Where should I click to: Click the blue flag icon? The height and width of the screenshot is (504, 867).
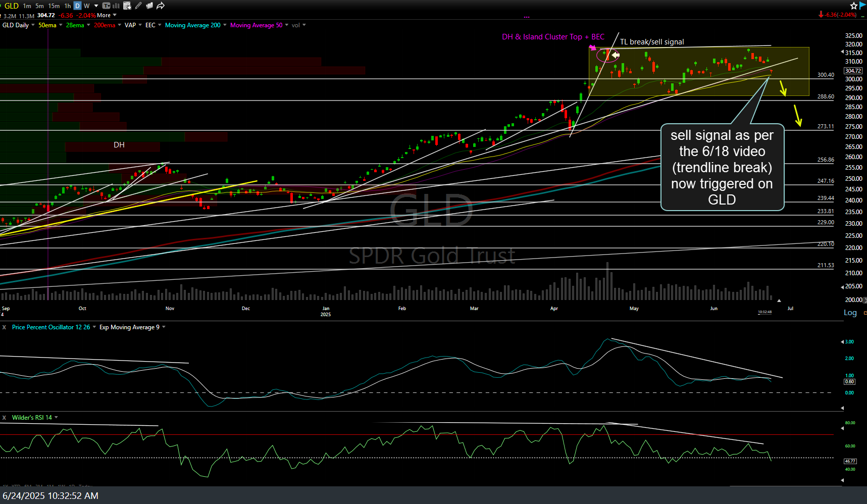(863, 6)
